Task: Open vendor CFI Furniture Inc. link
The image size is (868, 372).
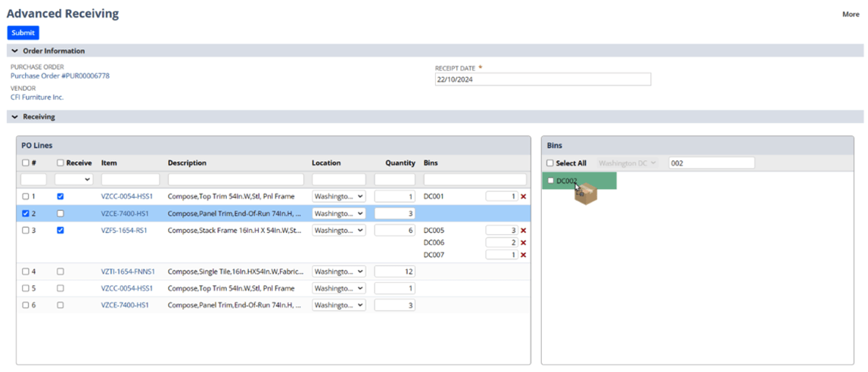Action: tap(37, 97)
